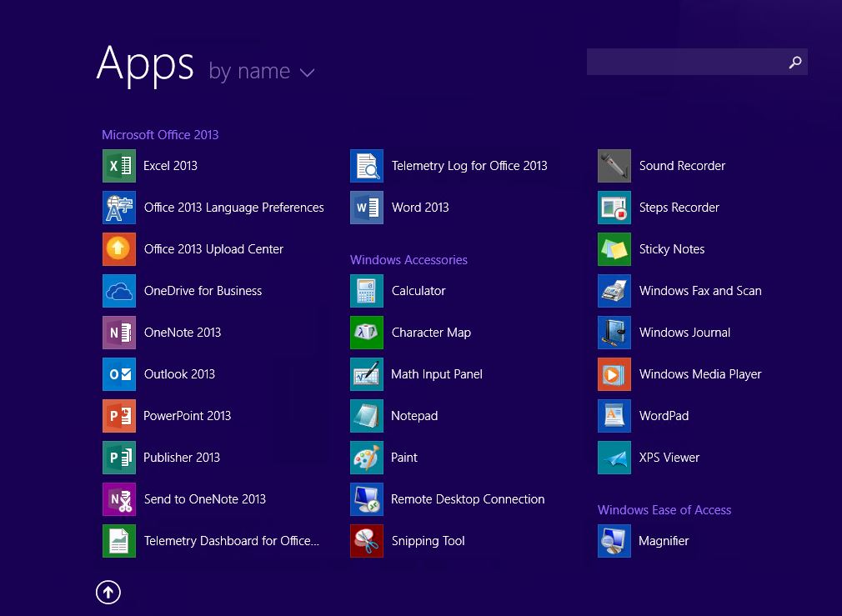
Task: Open Windows Media Player icon
Action: pyautogui.click(x=614, y=374)
